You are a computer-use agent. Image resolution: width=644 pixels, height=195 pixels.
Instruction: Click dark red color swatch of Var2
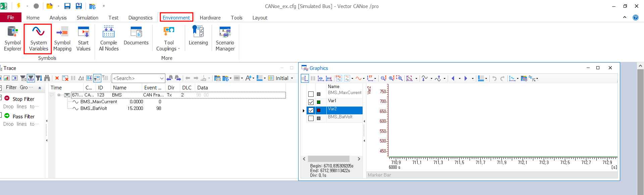coord(319,110)
